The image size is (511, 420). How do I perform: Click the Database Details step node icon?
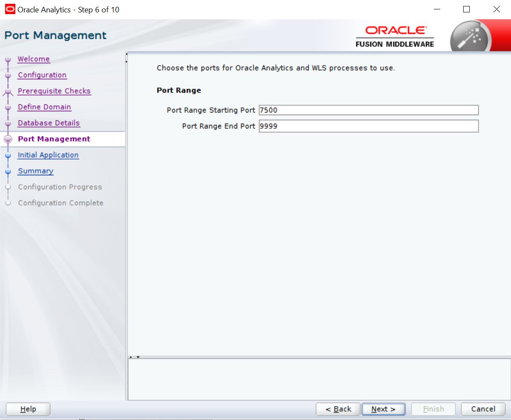coord(8,124)
